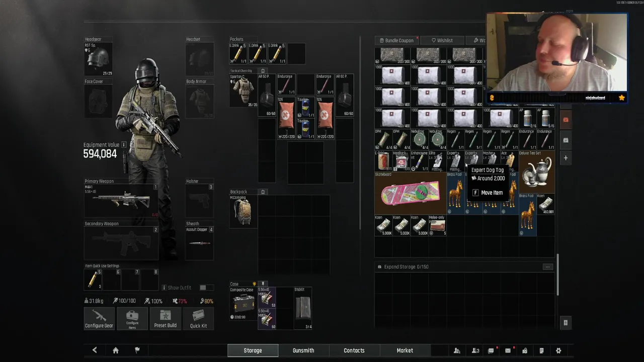Click the storage options icon at bottom right
Viewport: 644px width, 362px height.
click(x=566, y=323)
